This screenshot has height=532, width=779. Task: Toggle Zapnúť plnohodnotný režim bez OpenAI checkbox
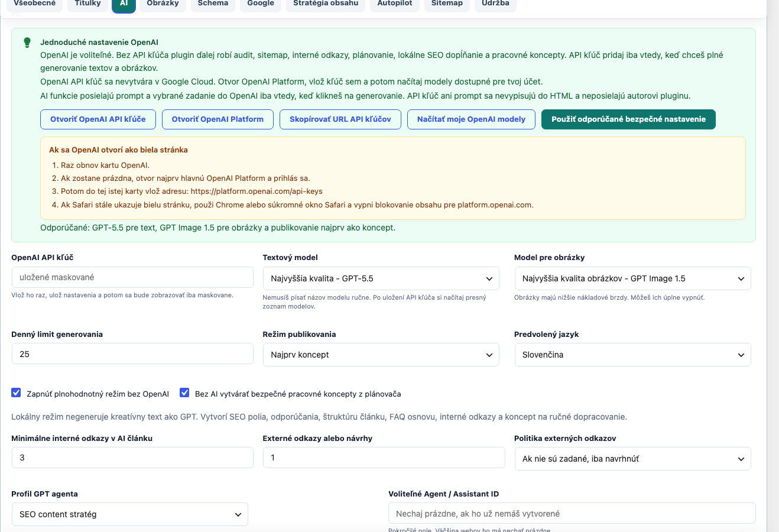(17, 393)
